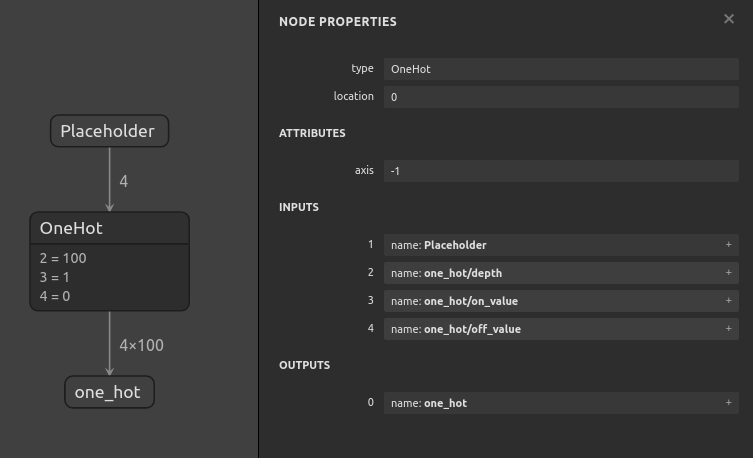753x458 pixels.
Task: Click the '2 = 100' attribute in OneHot node
Action: (x=63, y=258)
